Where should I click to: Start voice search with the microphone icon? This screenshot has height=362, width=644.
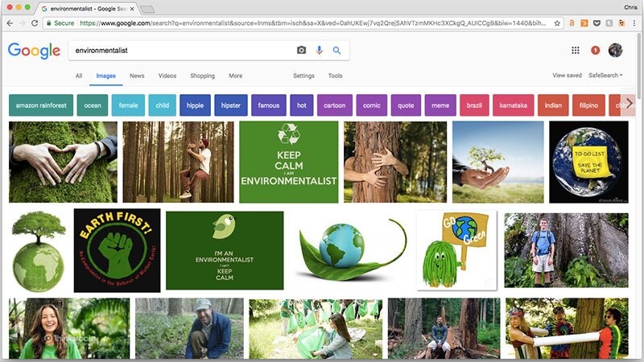[319, 51]
